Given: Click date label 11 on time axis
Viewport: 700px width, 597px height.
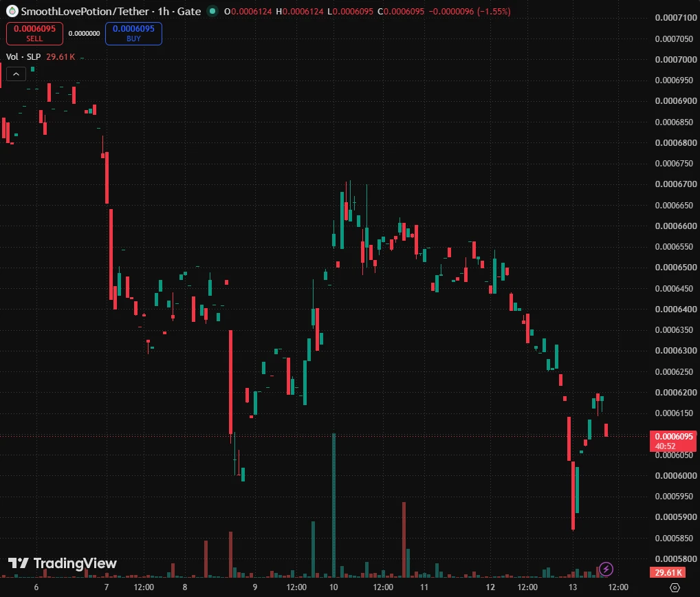Looking at the screenshot, I should click(x=424, y=587).
